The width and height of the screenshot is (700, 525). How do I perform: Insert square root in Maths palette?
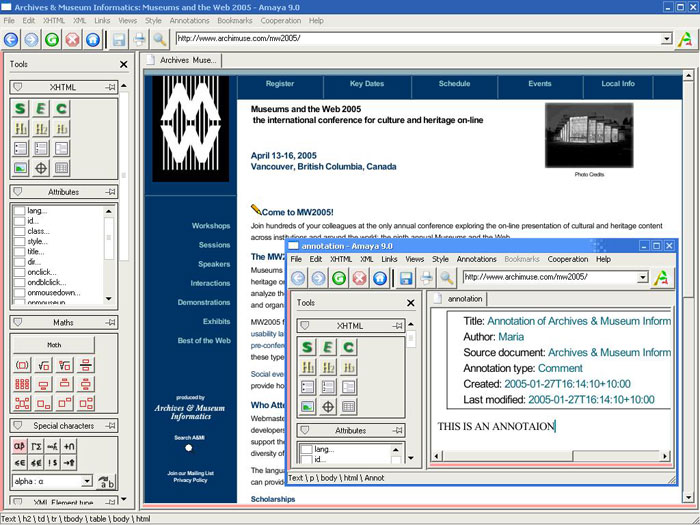(43, 365)
